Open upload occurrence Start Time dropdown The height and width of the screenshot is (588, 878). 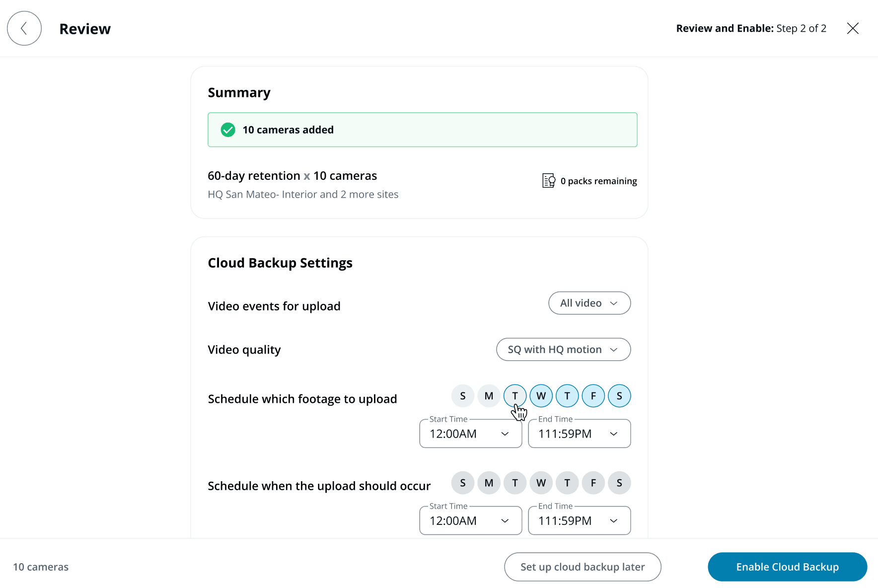(470, 520)
